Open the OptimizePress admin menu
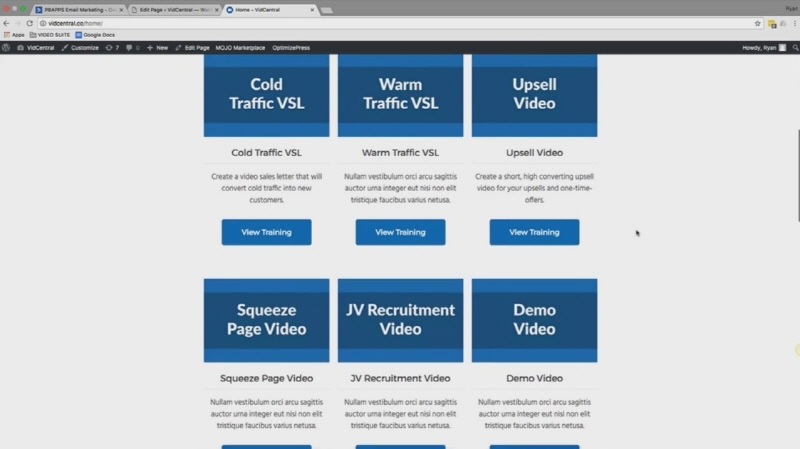The image size is (800, 449). [291, 47]
